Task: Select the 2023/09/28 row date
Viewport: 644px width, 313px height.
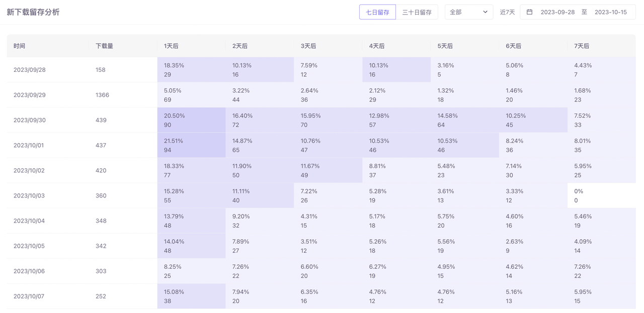Action: coord(29,70)
